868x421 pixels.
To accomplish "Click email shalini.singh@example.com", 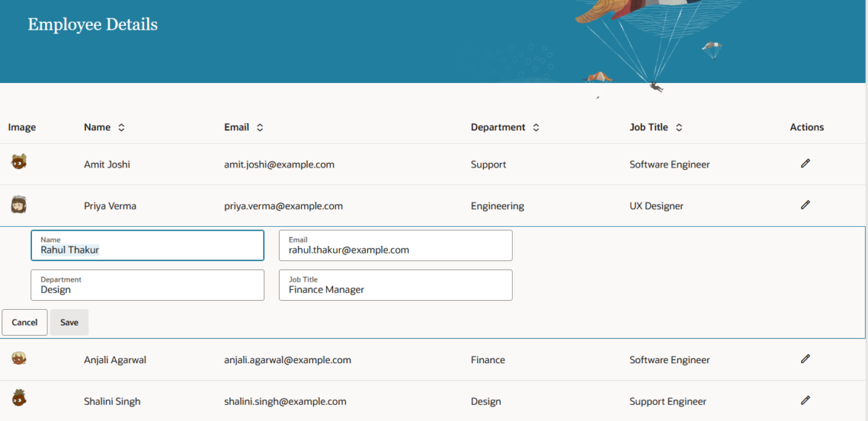I will [285, 401].
